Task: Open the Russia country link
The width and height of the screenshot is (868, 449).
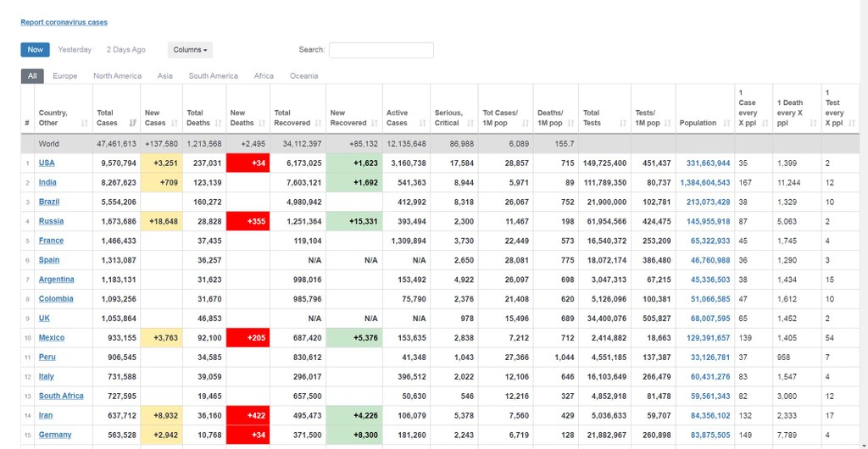Action: click(x=51, y=221)
